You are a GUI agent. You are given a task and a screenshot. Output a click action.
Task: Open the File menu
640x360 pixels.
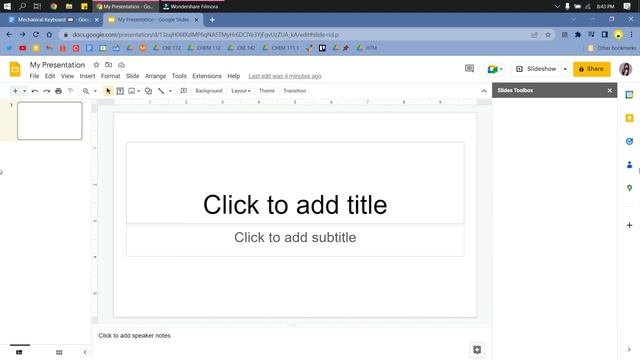click(x=34, y=76)
